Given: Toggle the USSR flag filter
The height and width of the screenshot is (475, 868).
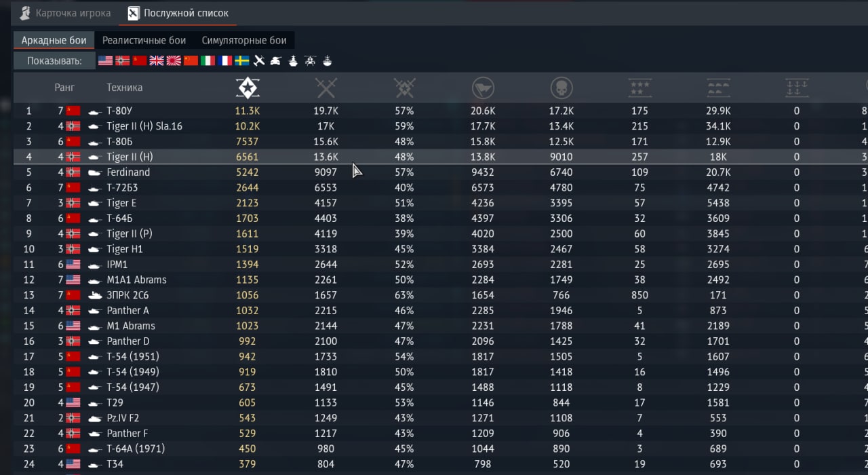Looking at the screenshot, I should coord(140,61).
